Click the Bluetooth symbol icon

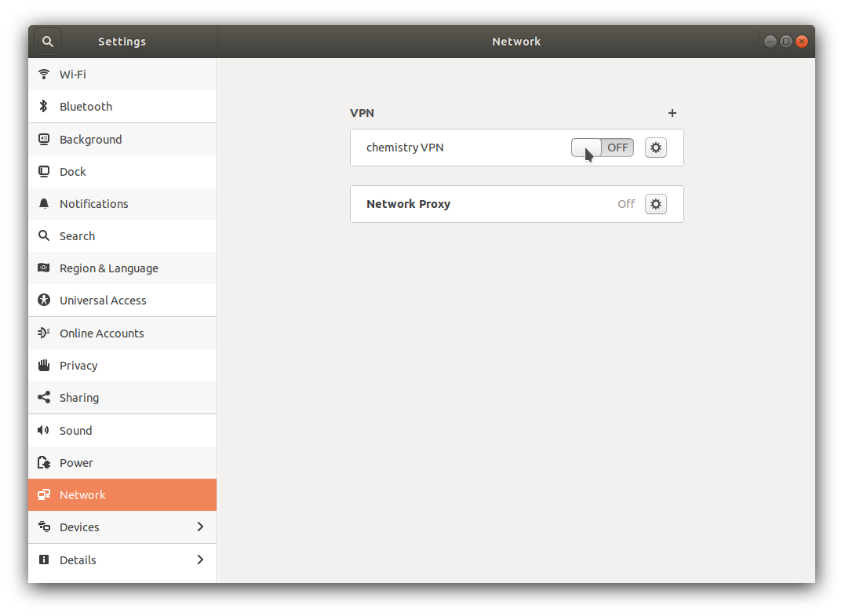pos(44,106)
